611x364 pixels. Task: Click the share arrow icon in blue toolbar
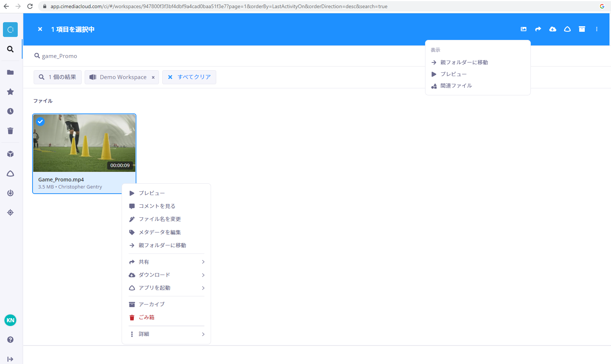click(538, 29)
